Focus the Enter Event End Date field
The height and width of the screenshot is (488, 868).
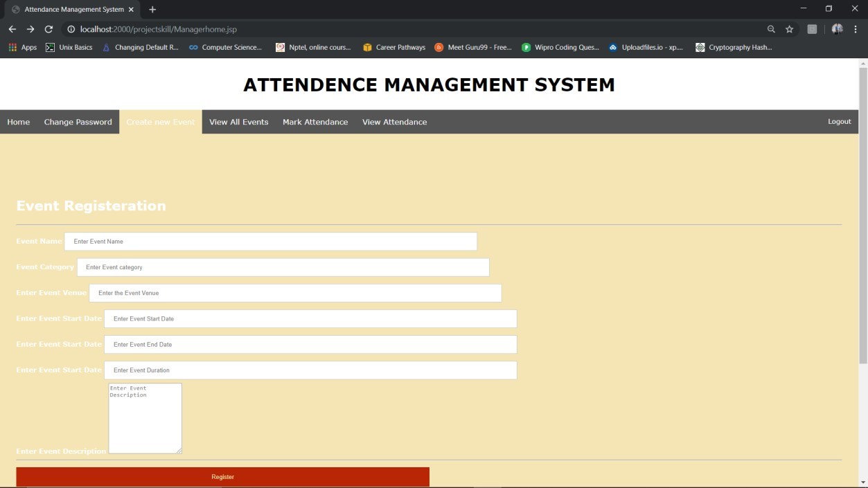point(310,344)
